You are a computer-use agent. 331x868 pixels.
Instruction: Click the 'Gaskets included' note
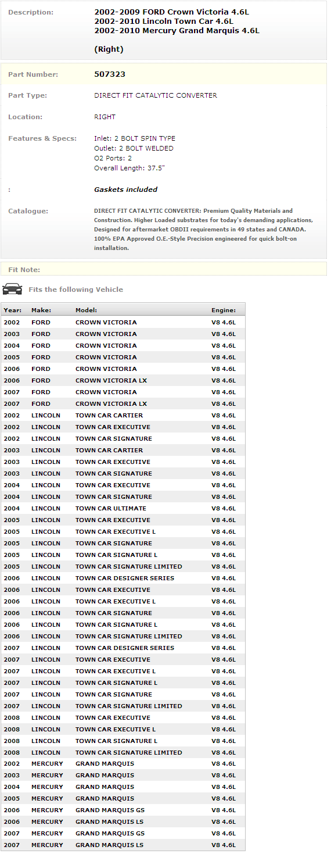(125, 190)
